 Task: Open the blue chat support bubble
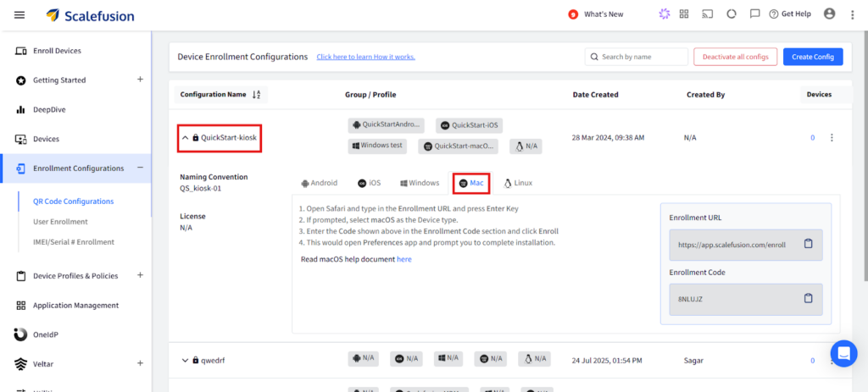click(x=843, y=353)
